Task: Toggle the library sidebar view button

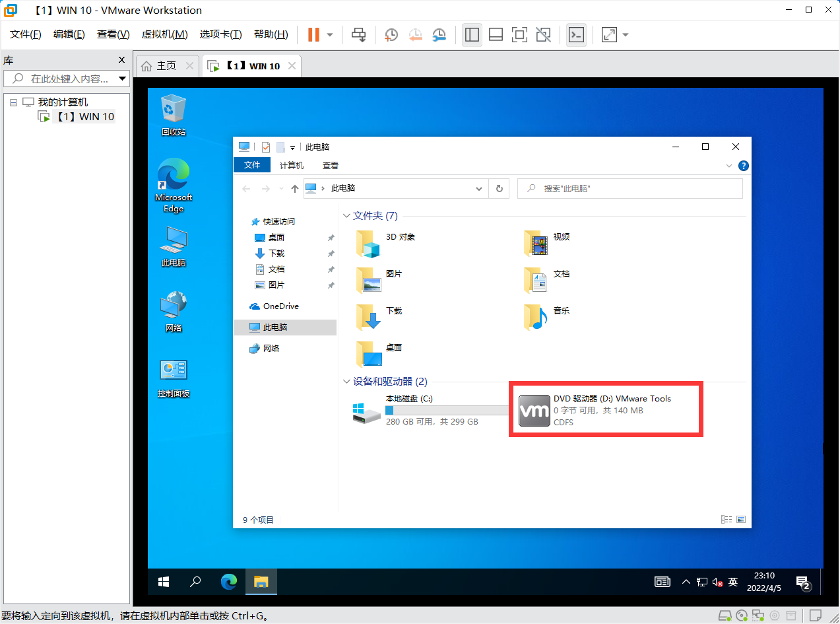Action: (472, 34)
